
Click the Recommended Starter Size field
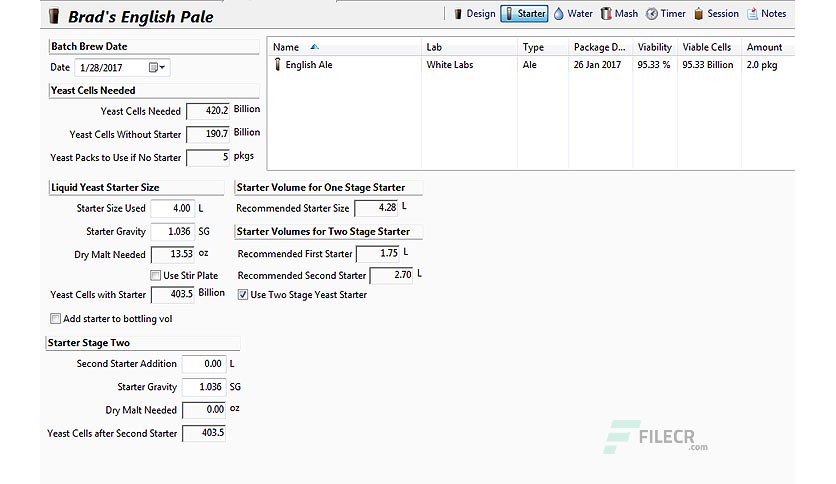(x=376, y=208)
